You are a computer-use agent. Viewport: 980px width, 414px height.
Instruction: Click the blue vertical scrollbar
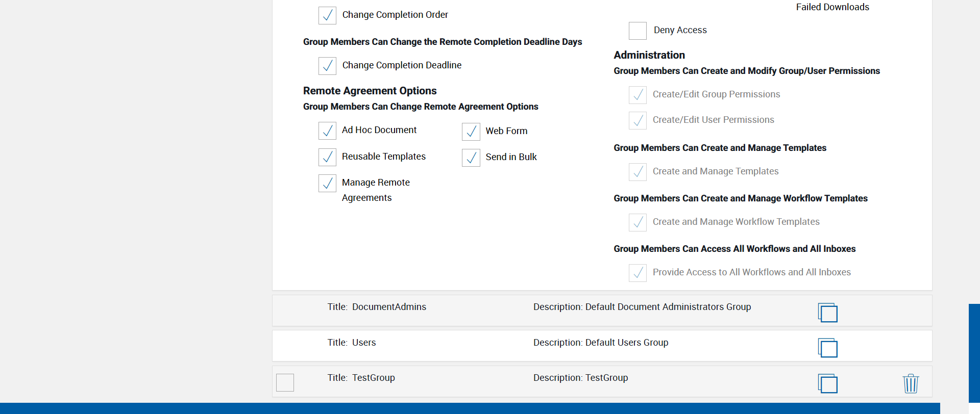click(974, 352)
